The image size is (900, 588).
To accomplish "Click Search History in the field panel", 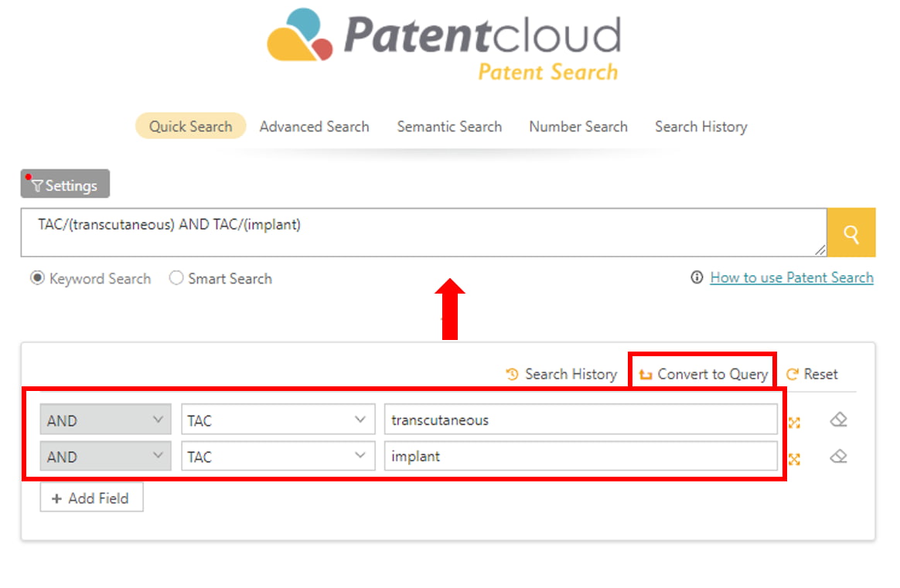I will pos(561,374).
